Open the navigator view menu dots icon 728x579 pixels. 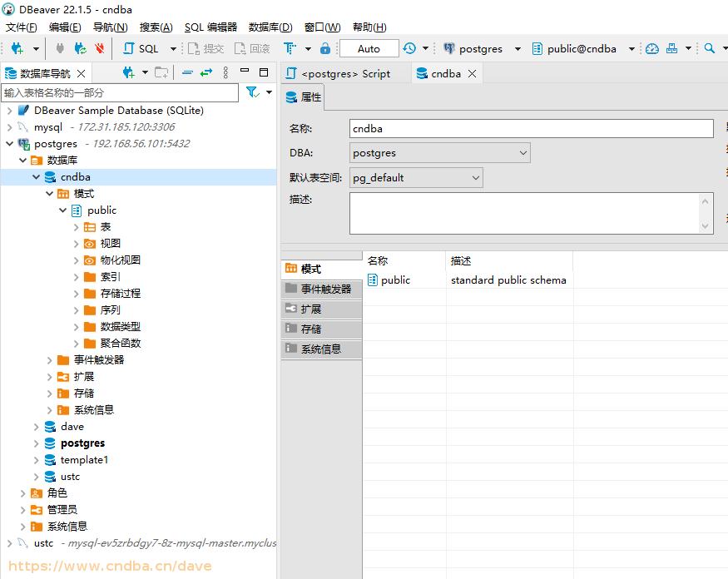pos(225,72)
